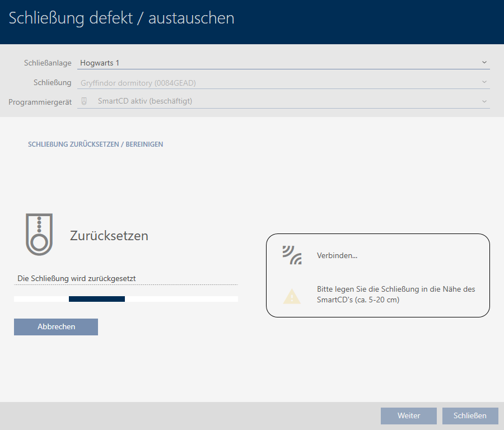Click the yellow warning triangle icon
Screen dimensions: 504x430
pos(292,296)
